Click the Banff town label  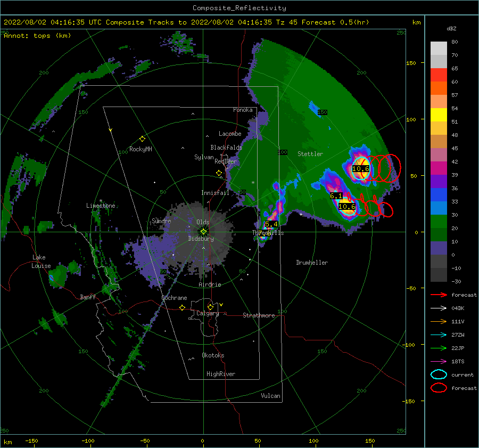pos(88,297)
